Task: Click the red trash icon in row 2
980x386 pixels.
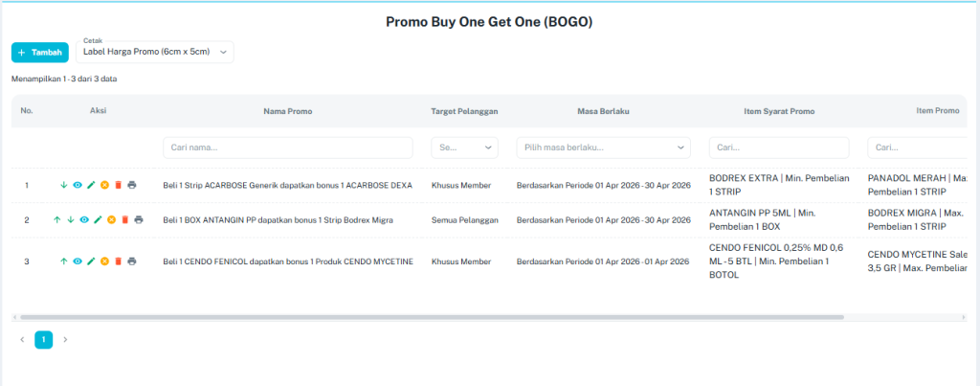Action: coord(124,219)
